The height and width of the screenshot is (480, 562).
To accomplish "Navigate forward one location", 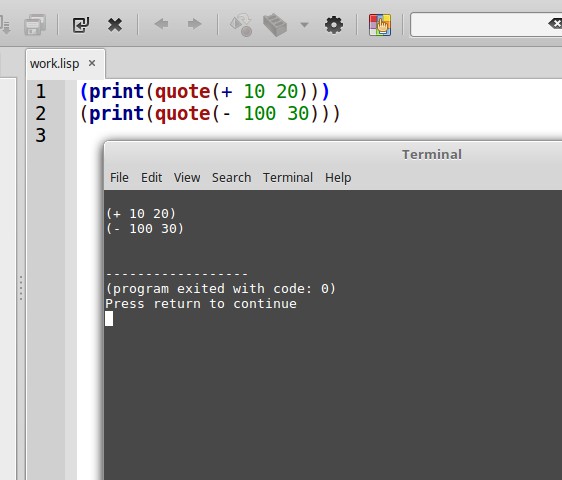I will coord(195,24).
